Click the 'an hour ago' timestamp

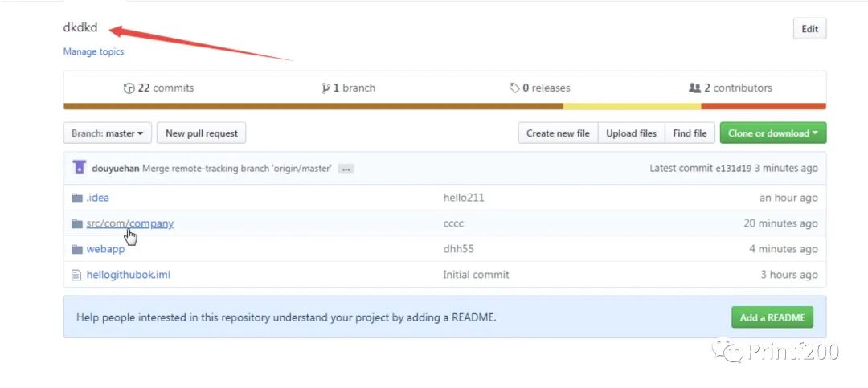788,198
